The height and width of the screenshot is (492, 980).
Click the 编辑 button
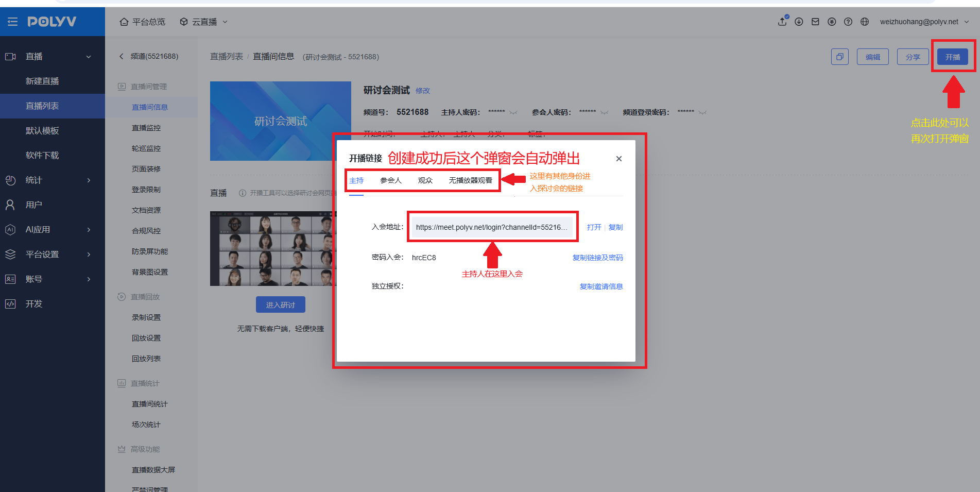coord(873,57)
